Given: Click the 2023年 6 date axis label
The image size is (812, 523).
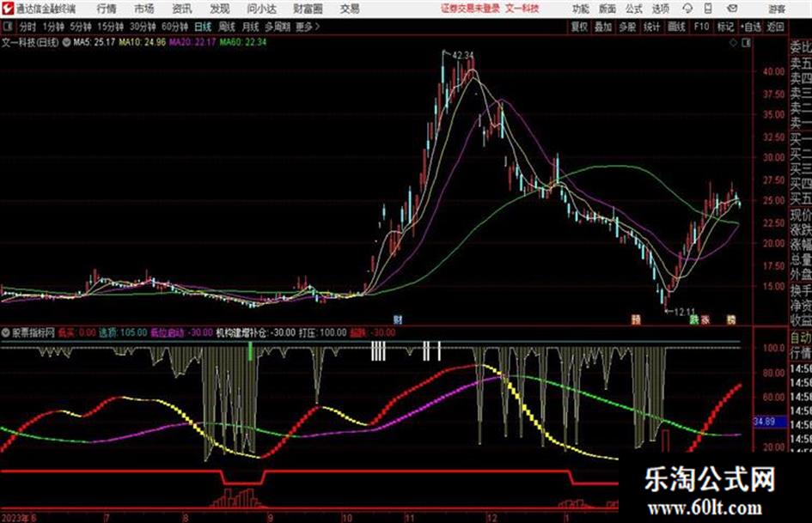Looking at the screenshot, I should pyautogui.click(x=19, y=518).
